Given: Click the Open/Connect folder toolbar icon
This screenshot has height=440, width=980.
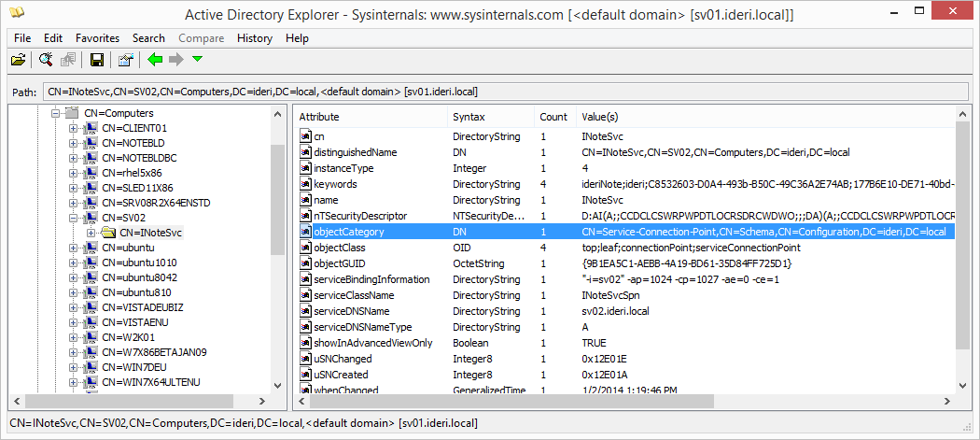Looking at the screenshot, I should (x=19, y=60).
